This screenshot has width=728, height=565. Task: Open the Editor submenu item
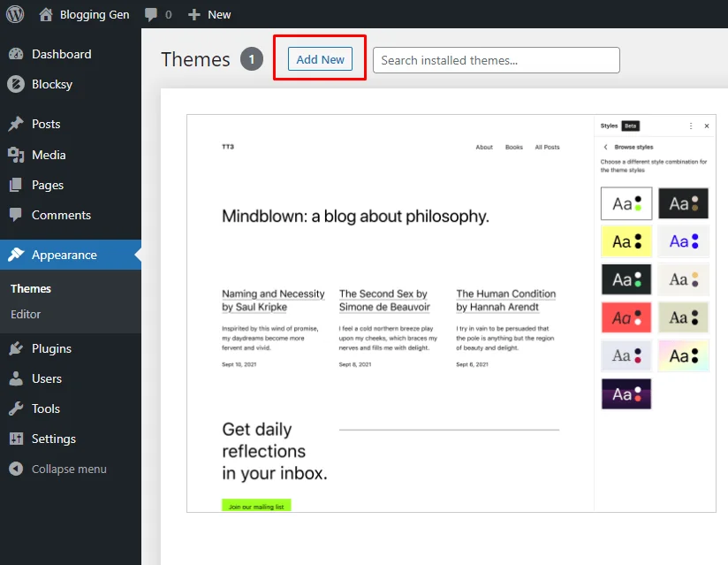click(x=26, y=314)
